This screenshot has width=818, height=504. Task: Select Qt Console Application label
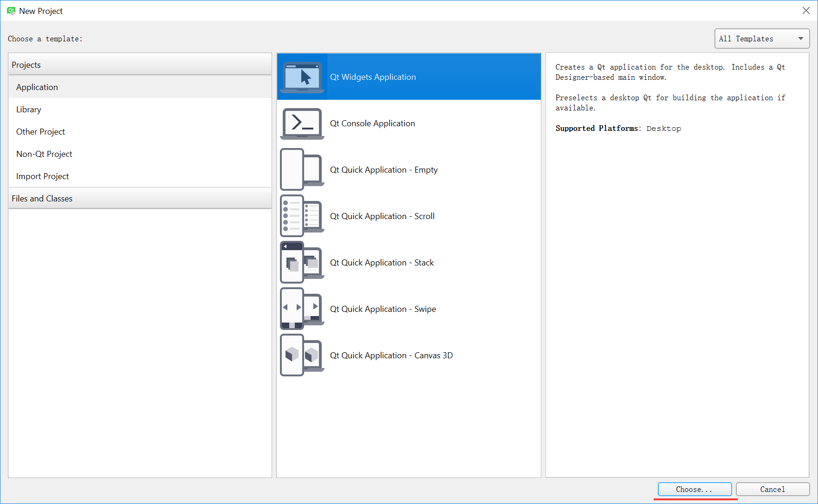tap(372, 123)
